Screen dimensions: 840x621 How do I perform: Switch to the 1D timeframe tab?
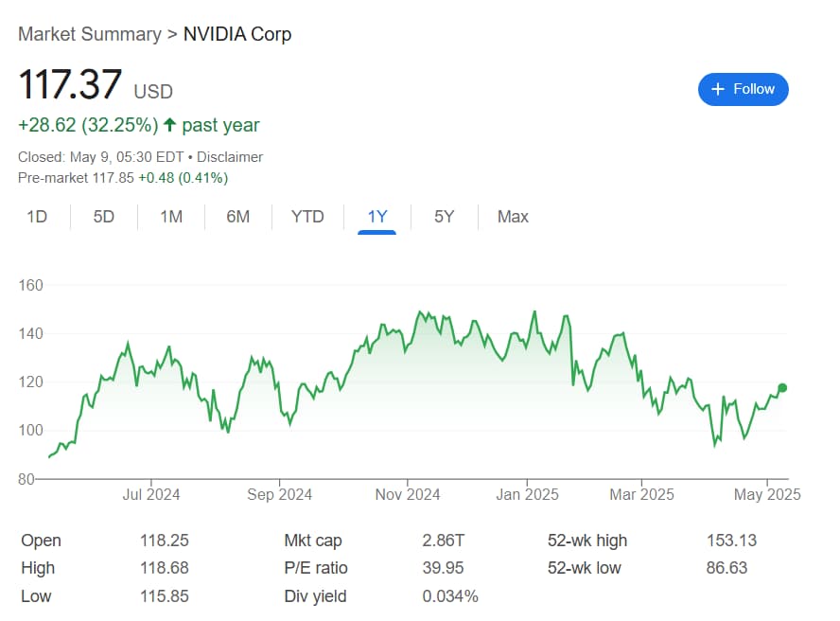pos(37,217)
